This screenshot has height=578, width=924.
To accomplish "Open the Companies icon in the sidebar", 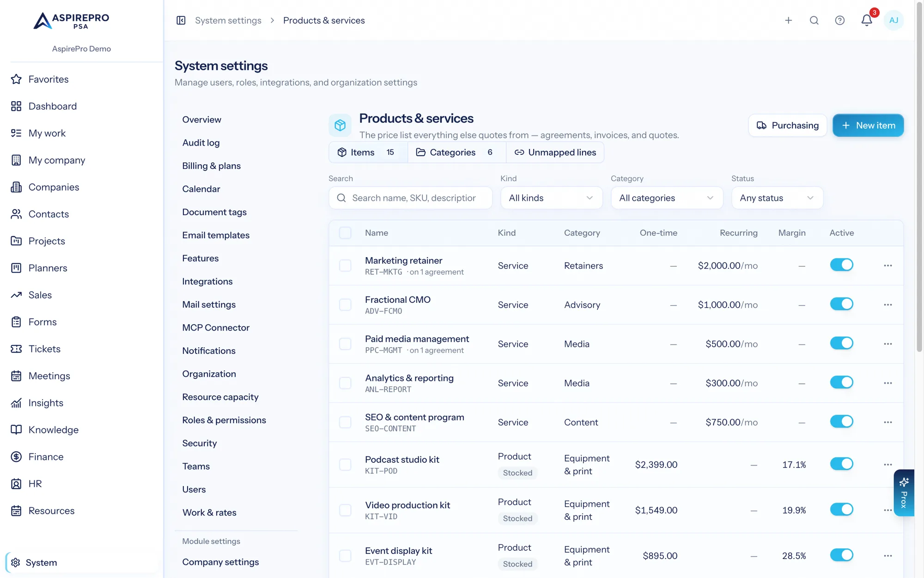I will pos(16,187).
